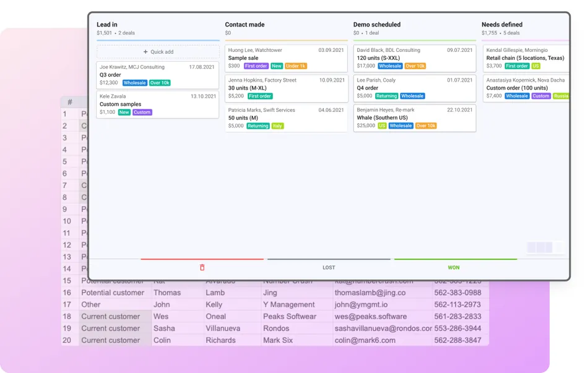
Task: Click the $12,300 amount on Q3 order
Action: pyautogui.click(x=108, y=83)
